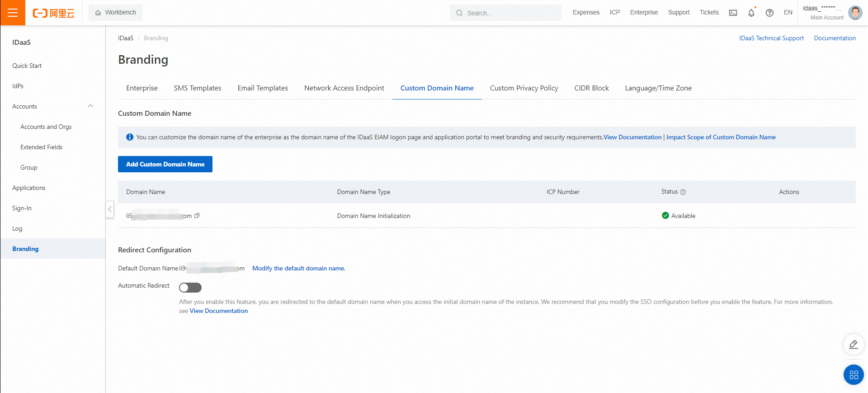
Task: Open the blue grid floating button
Action: coord(854,375)
